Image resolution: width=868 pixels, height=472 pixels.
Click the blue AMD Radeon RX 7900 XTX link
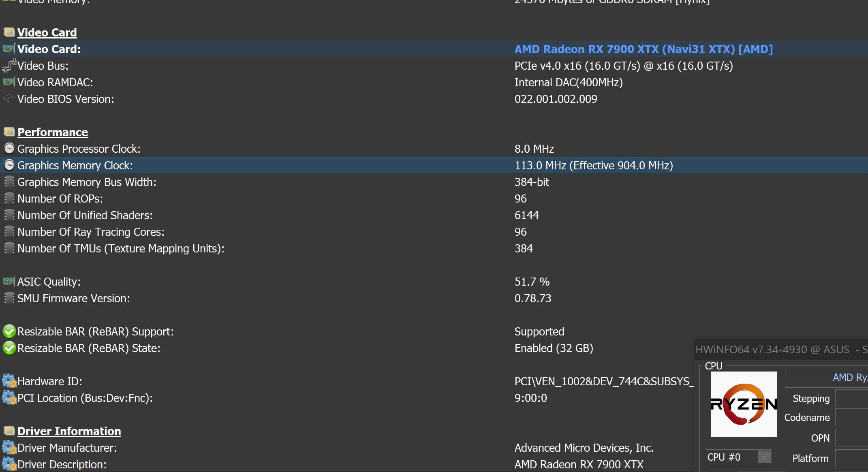click(x=644, y=49)
